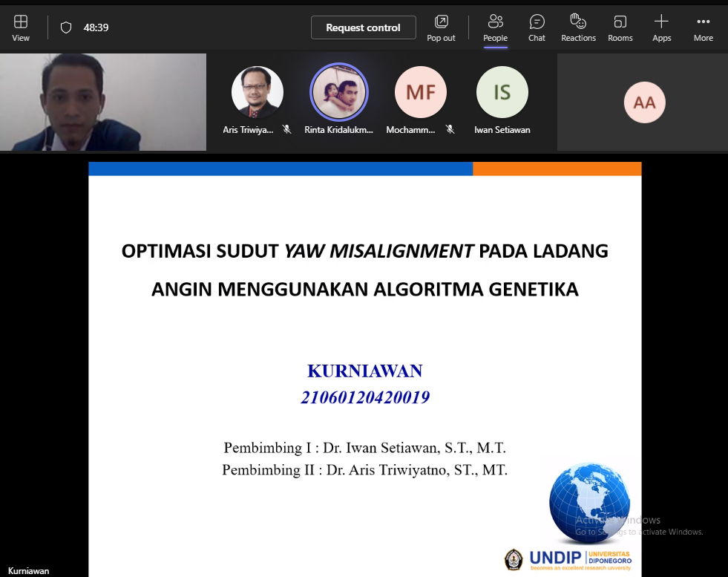The width and height of the screenshot is (728, 577).
Task: Click the muted mic icon beside Mochammad
Action: (x=450, y=129)
